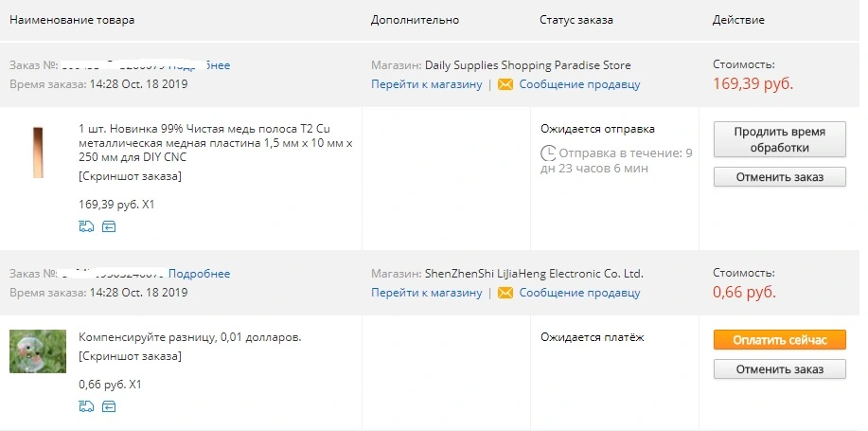Click Сообщение продавцу for first order
Viewport: 868px width, 431px height.
579,84
